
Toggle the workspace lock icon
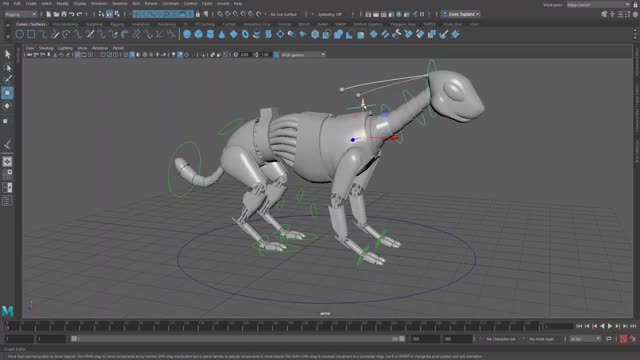point(635,5)
